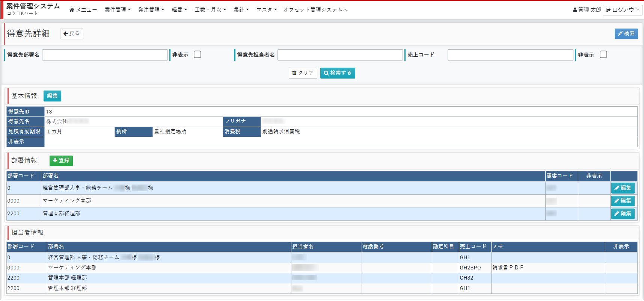Edit the 管理本部経理部 department row
The height and width of the screenshot is (301, 644).
click(x=623, y=214)
